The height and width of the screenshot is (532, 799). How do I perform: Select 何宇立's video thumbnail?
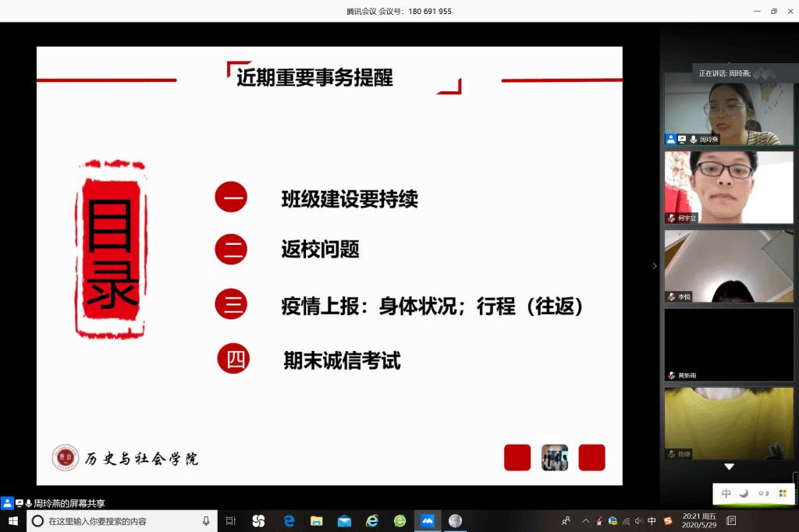click(x=728, y=187)
